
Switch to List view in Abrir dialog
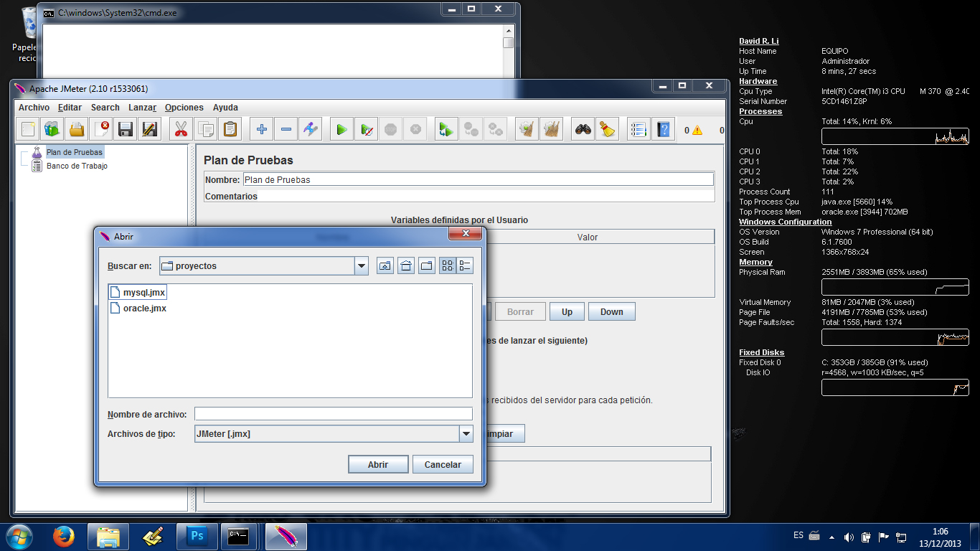point(448,266)
